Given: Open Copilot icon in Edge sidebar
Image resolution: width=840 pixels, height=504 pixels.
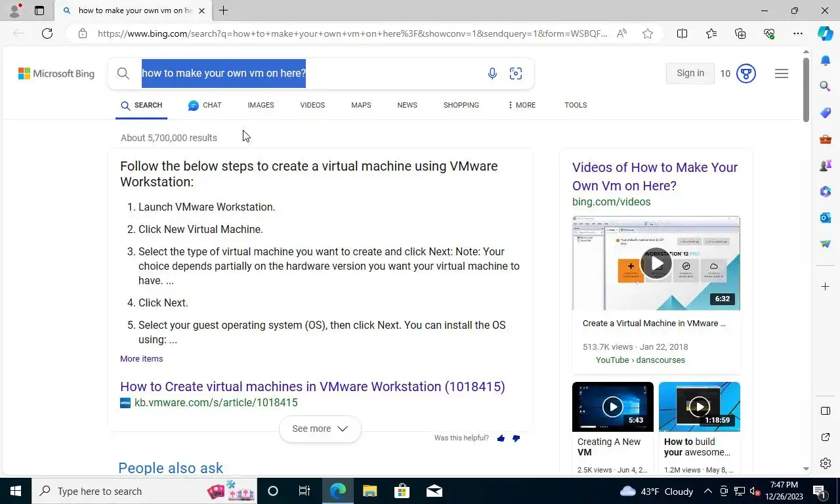Looking at the screenshot, I should tap(826, 33).
